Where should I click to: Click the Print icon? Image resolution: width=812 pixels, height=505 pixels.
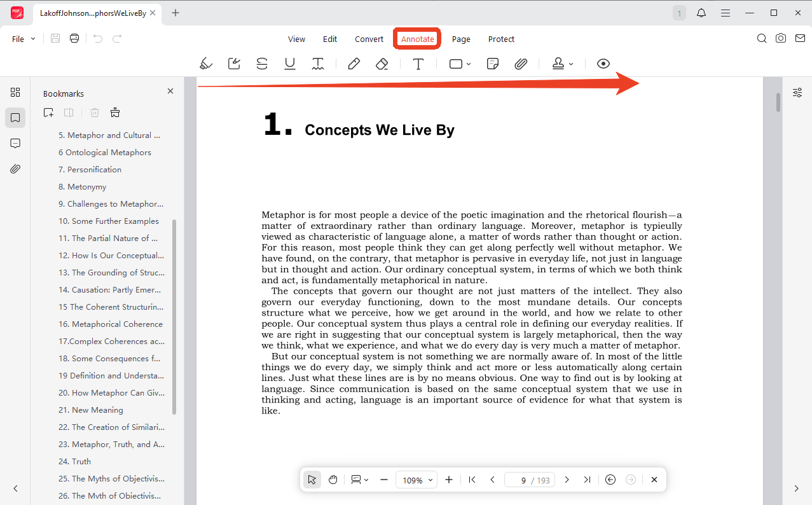click(74, 39)
